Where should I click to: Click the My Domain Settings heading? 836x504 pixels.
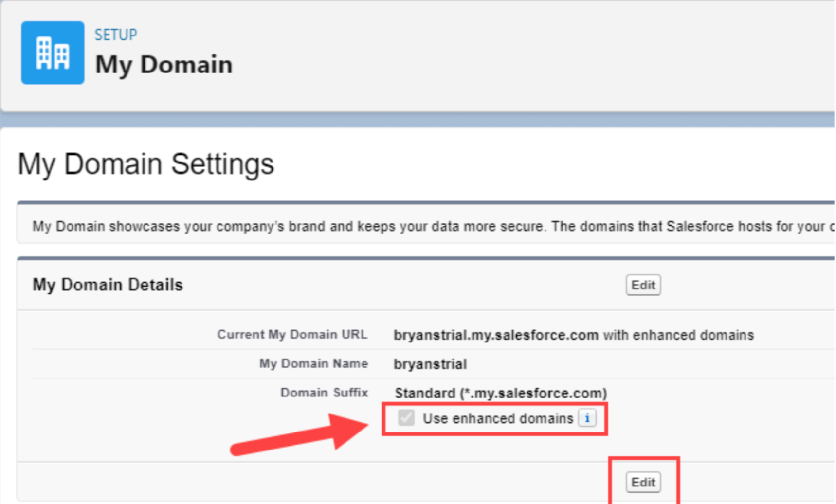point(146,164)
